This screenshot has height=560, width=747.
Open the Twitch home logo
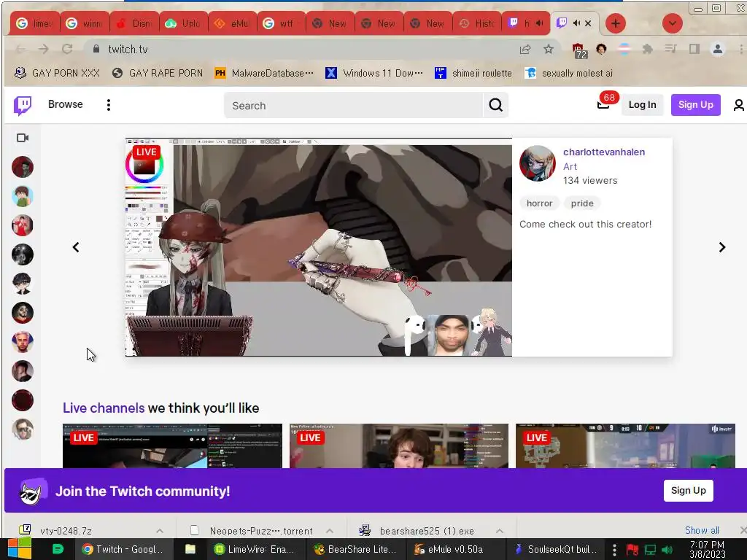coord(23,105)
